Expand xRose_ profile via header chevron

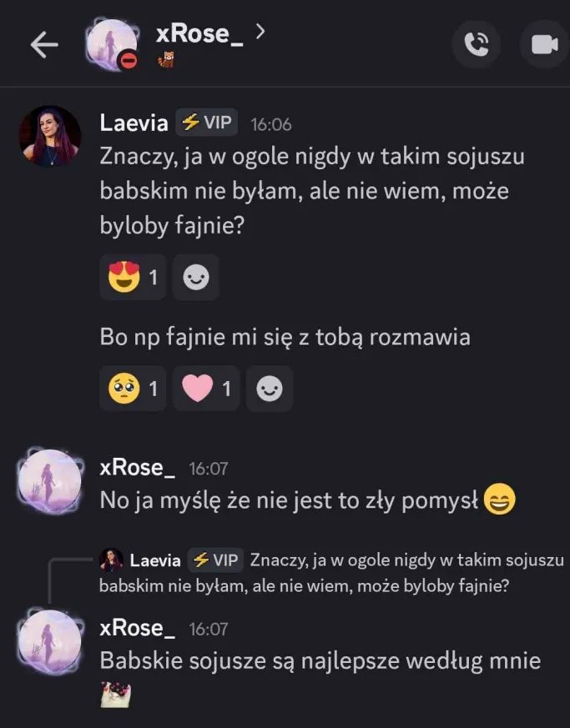tap(261, 32)
